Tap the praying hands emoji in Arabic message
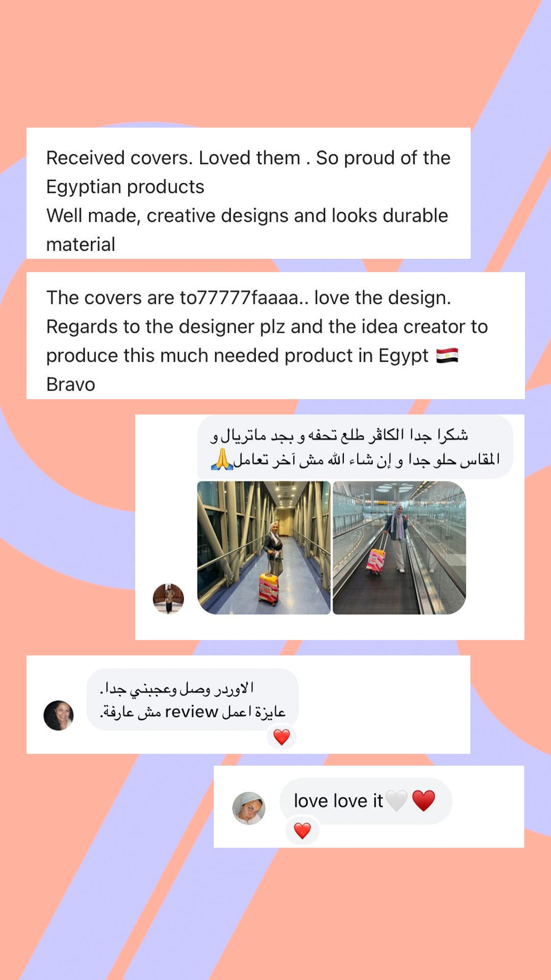 pos(222,459)
